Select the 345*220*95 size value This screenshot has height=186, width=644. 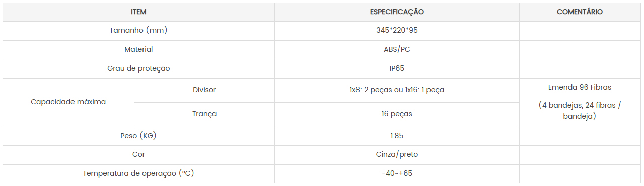[397, 31]
